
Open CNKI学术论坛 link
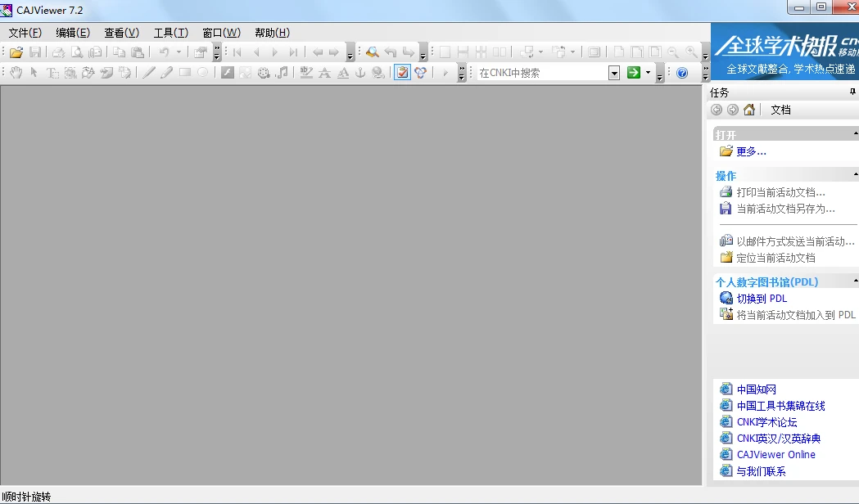[x=766, y=422]
